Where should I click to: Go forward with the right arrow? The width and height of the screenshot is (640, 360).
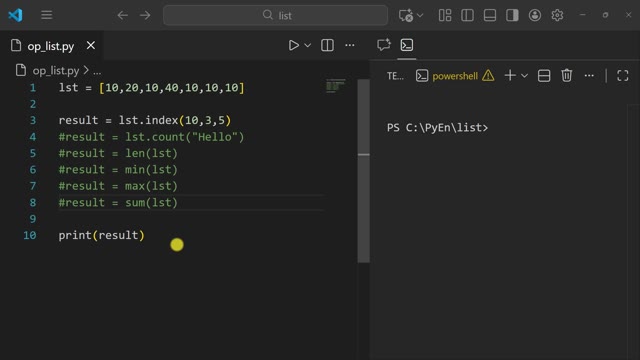click(145, 16)
